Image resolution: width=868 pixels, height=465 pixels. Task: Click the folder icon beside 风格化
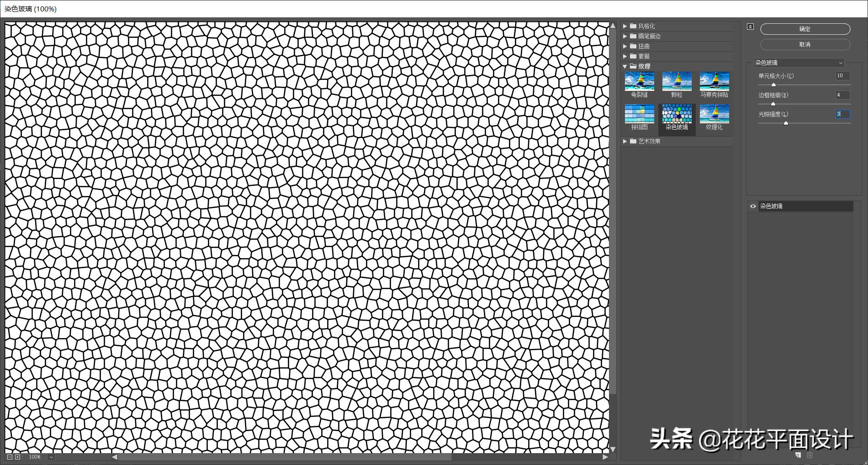[633, 26]
